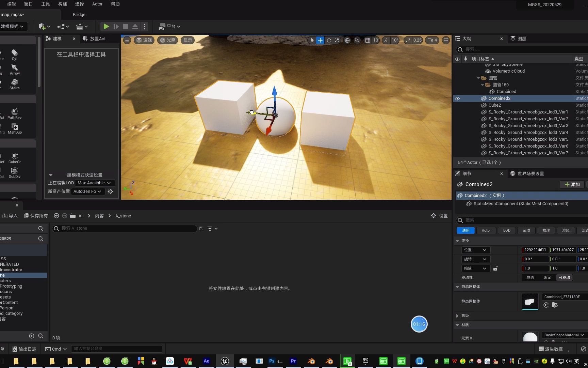Click 保存所有 to save all

pyautogui.click(x=36, y=216)
